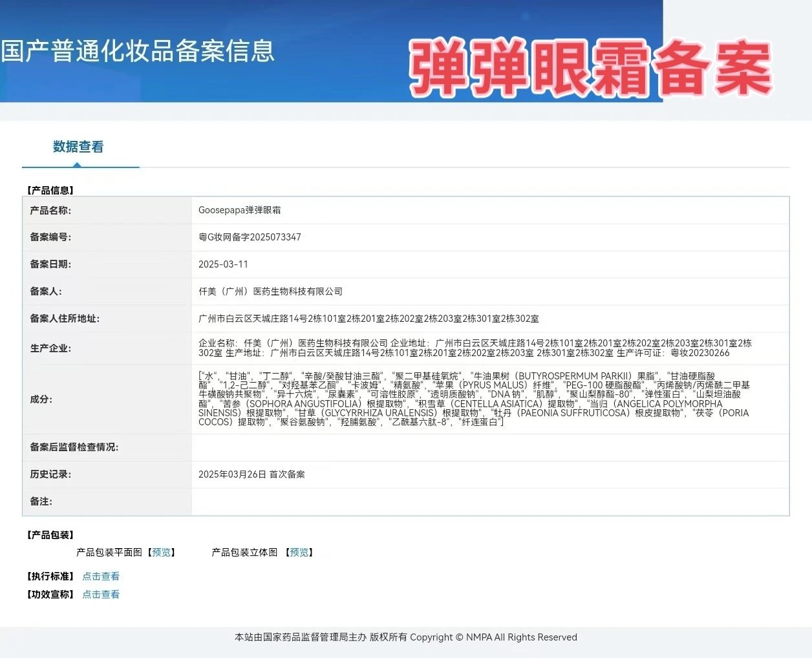This screenshot has width=812, height=658.
Task: Click the 备案编号 row label
Action: tap(50, 237)
